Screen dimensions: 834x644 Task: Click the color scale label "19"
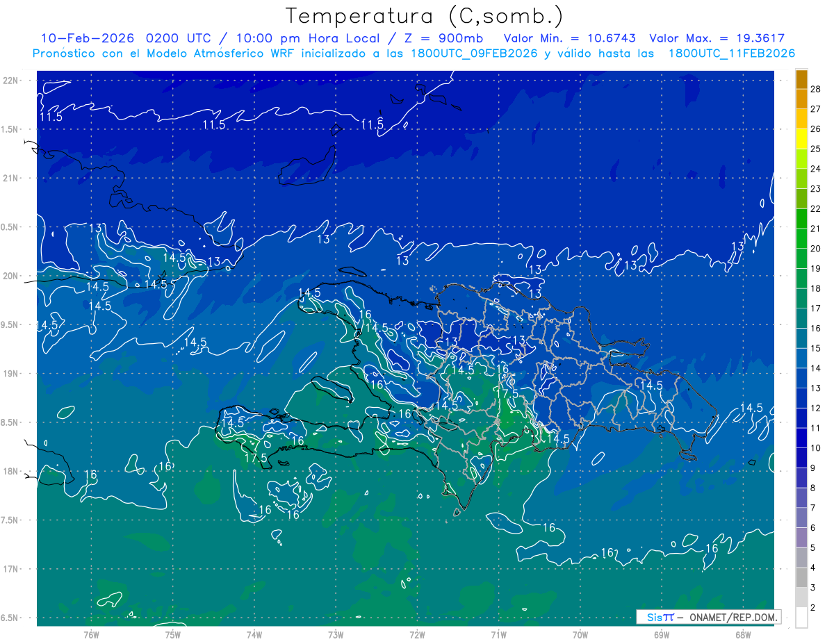(815, 268)
